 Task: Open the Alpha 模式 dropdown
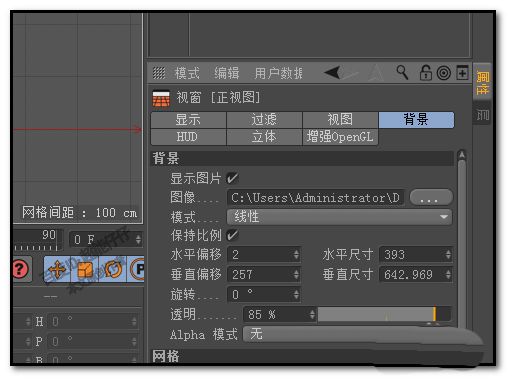347,334
